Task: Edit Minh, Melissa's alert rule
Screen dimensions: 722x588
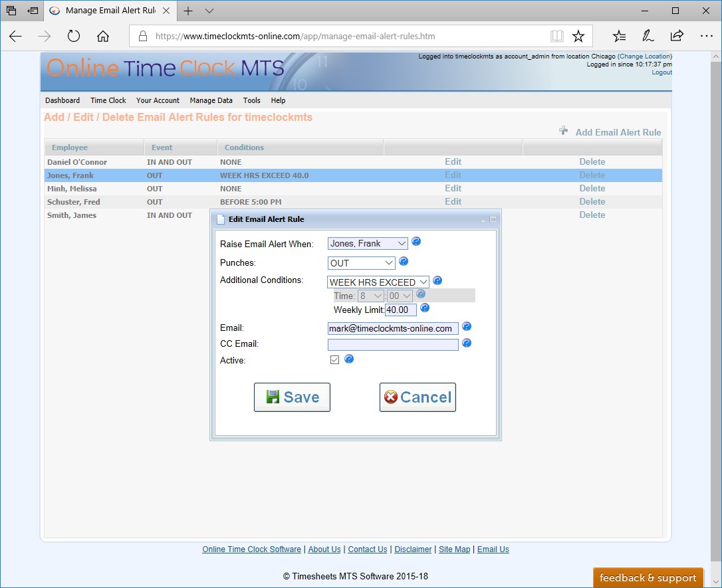Action: (x=453, y=188)
